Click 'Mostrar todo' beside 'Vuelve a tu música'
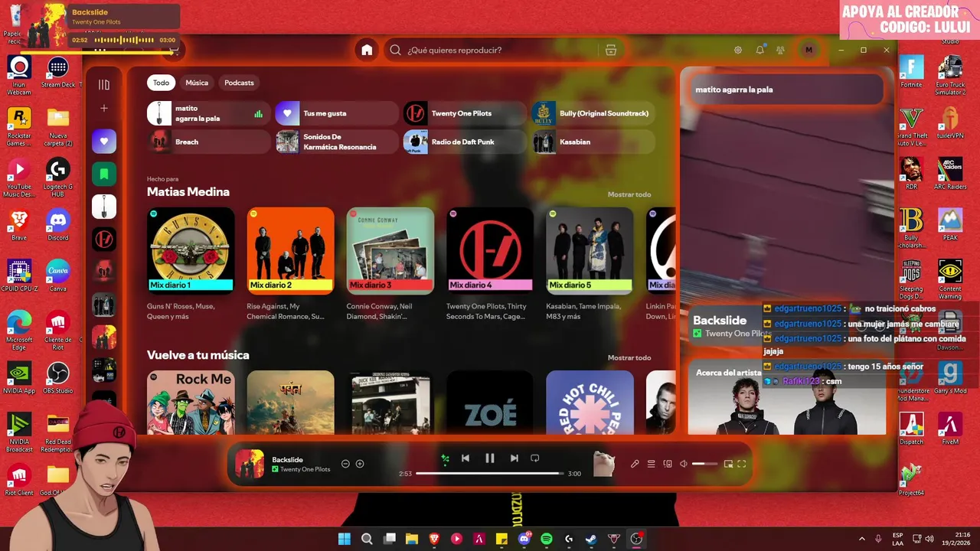The image size is (980, 551). [x=629, y=357]
